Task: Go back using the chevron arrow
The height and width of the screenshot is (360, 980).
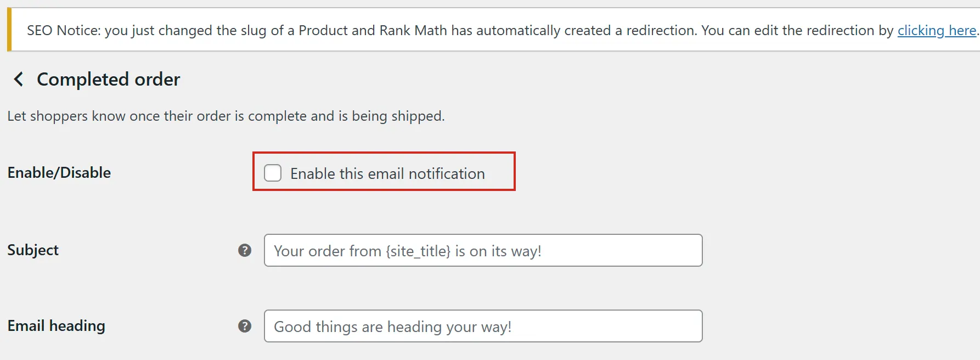Action: (19, 80)
